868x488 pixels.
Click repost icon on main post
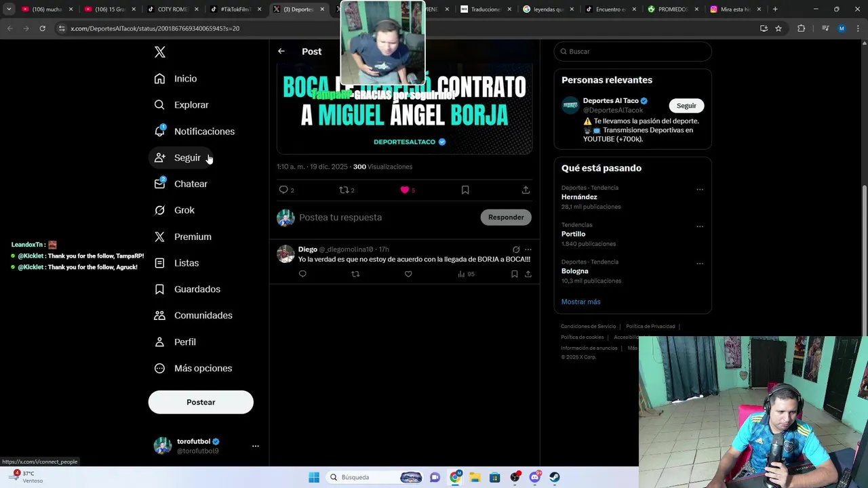tap(344, 190)
